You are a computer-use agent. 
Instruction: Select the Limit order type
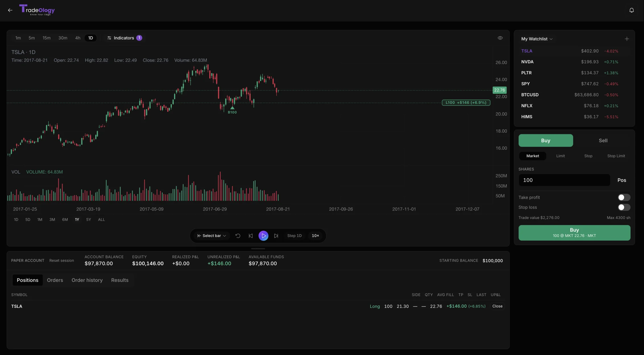point(560,156)
